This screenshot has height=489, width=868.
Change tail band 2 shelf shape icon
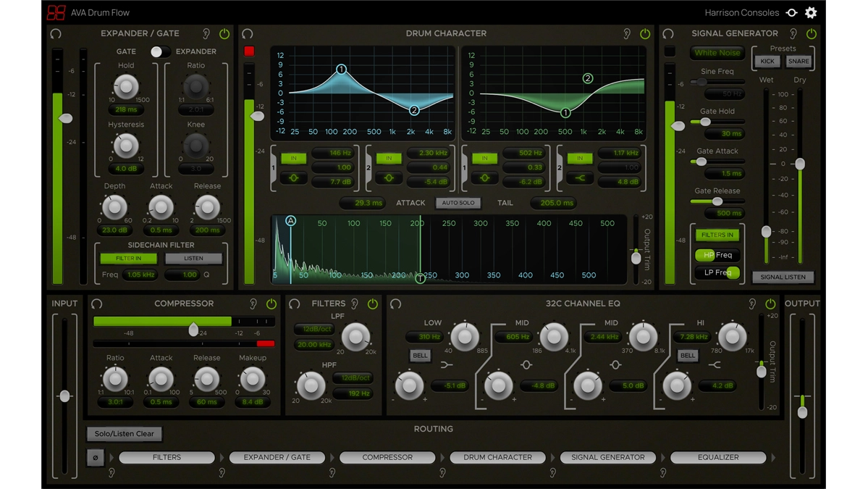580,178
